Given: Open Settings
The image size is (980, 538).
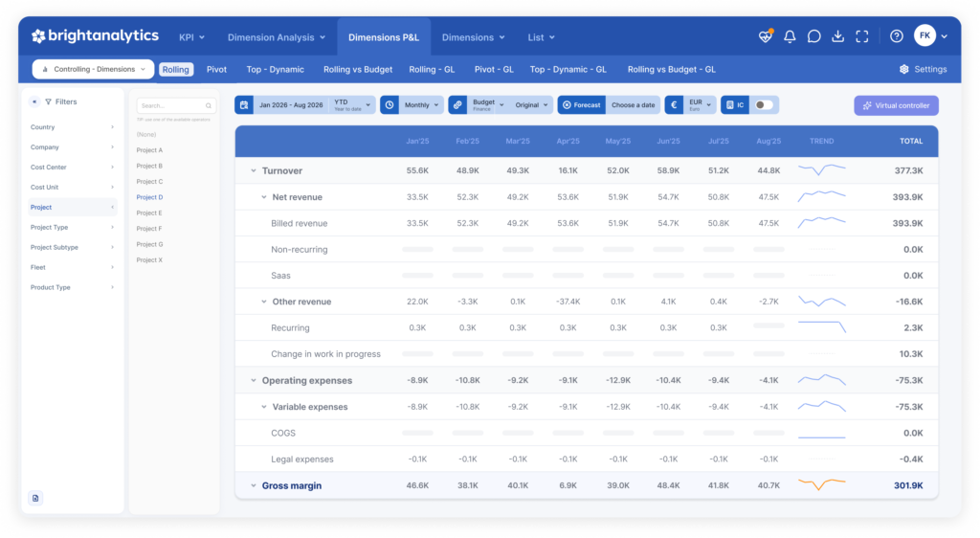Looking at the screenshot, I should (x=924, y=69).
